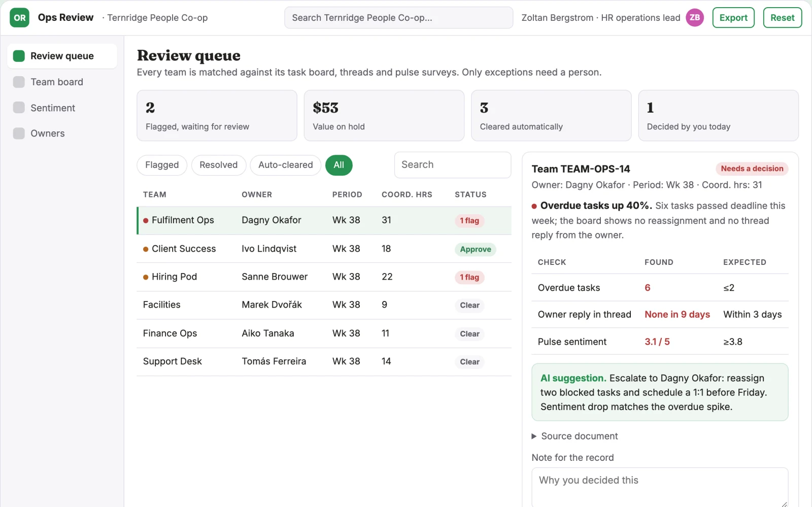Click the Clear status for Facilities
This screenshot has height=507, width=812.
[x=469, y=306]
